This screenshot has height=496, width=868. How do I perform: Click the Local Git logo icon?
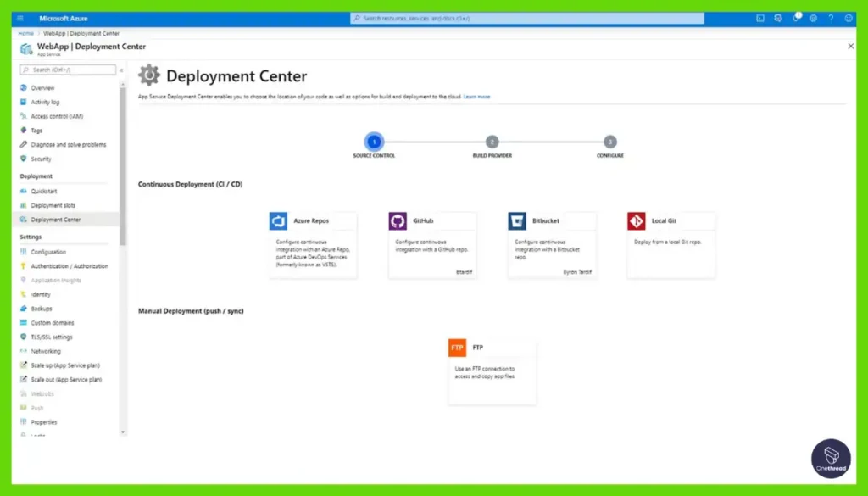click(636, 221)
